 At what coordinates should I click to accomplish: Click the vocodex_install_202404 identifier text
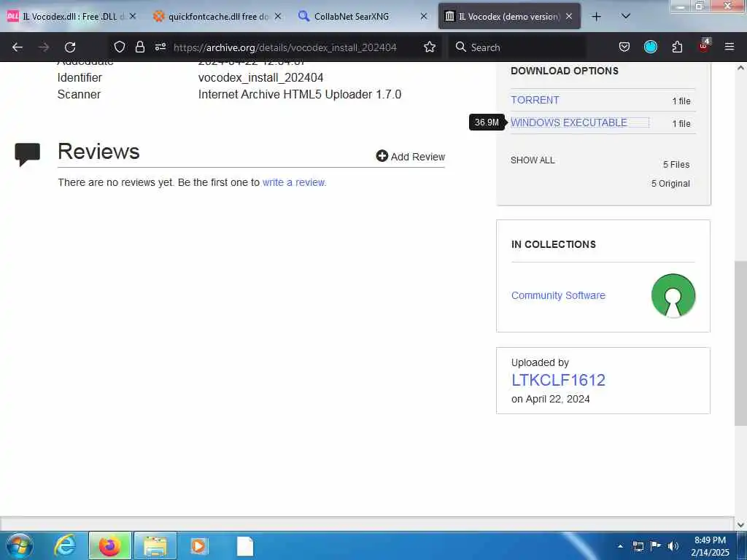(x=260, y=77)
